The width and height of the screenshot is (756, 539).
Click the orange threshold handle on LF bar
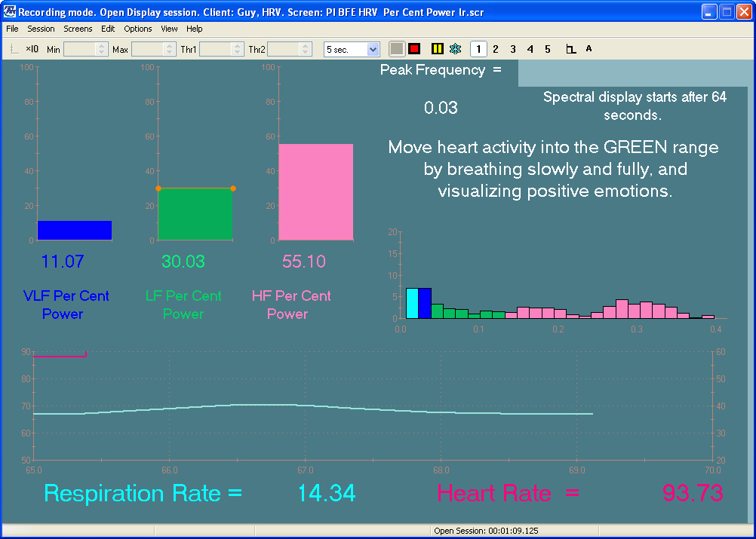point(158,188)
